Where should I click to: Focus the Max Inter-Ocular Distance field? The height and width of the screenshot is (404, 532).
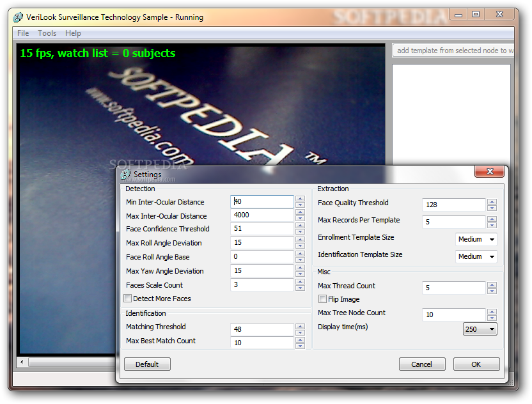tap(262, 215)
